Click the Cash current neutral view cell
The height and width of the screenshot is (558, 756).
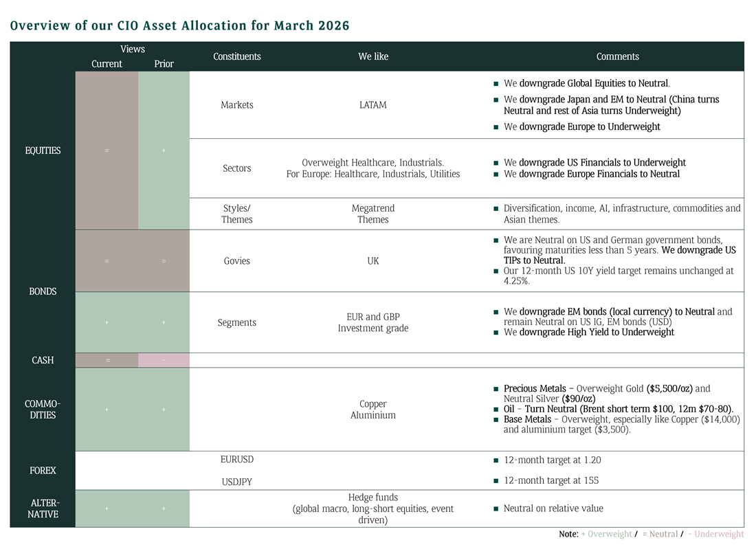107,360
